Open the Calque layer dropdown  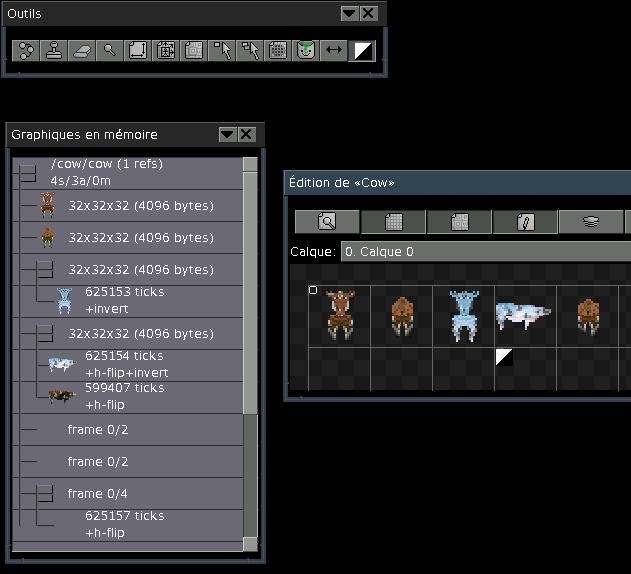(486, 252)
